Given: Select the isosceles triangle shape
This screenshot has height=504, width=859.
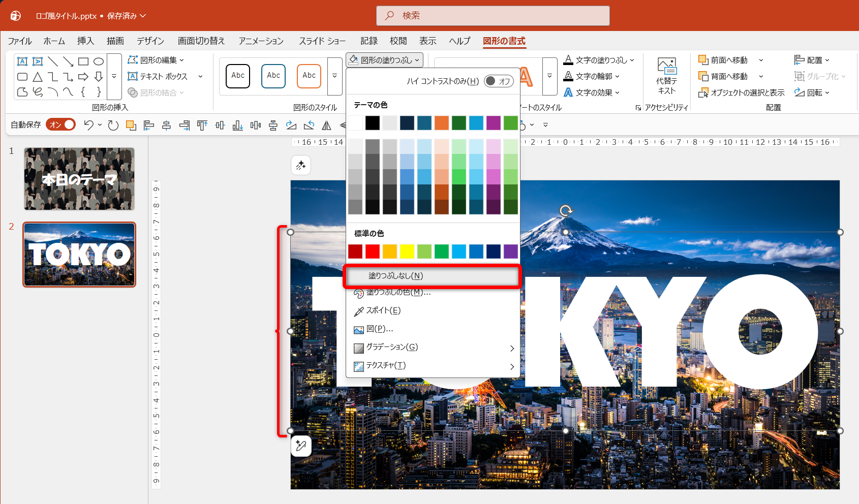Looking at the screenshot, I should coord(38,77).
